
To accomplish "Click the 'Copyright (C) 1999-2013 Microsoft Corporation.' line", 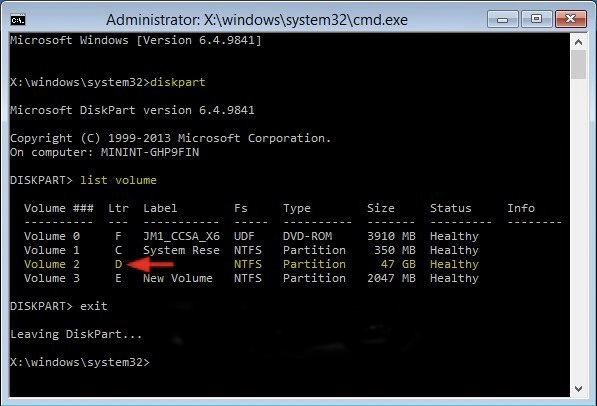I will tap(171, 138).
